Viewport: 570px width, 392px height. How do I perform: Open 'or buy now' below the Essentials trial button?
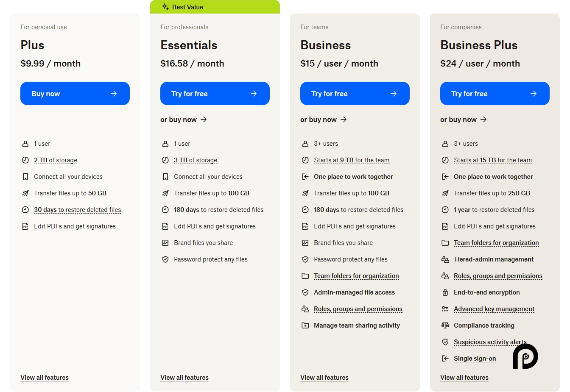[179, 120]
